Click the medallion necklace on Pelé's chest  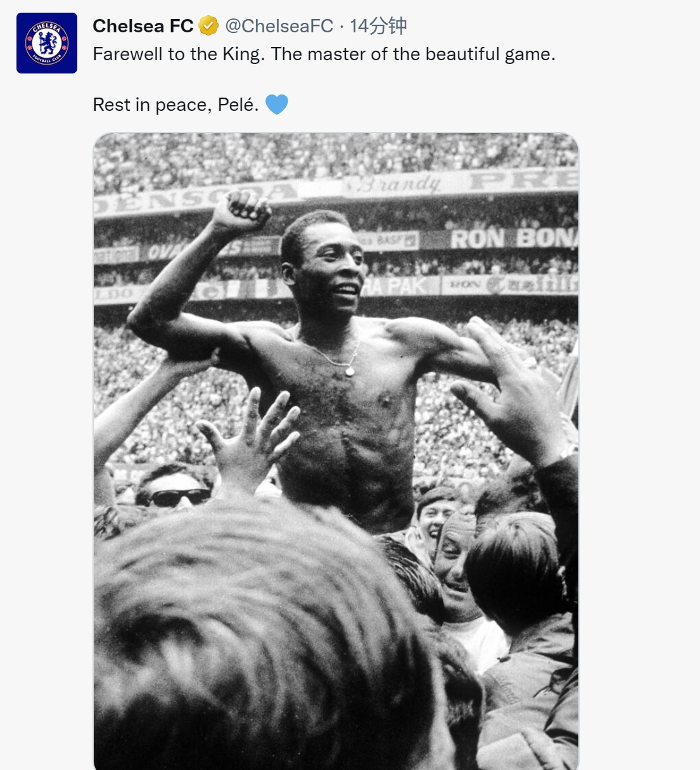click(x=350, y=369)
